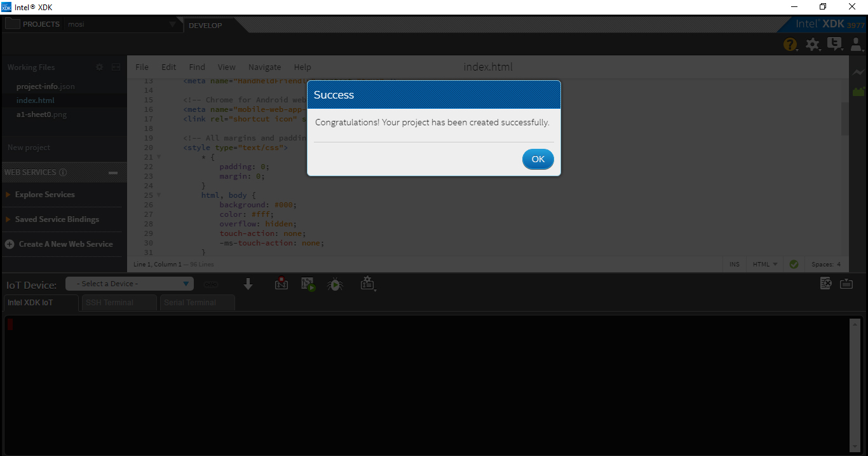The height and width of the screenshot is (456, 868).
Task: Open the Navigate menu
Action: 264,67
